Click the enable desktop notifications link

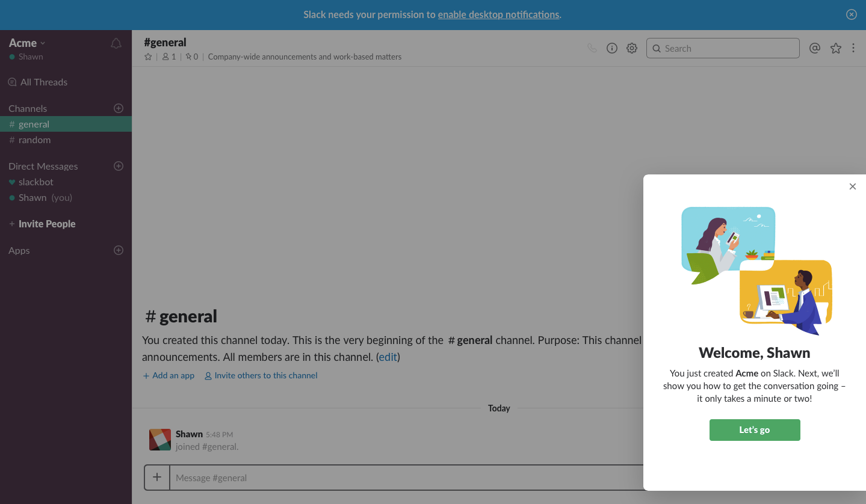498,14
